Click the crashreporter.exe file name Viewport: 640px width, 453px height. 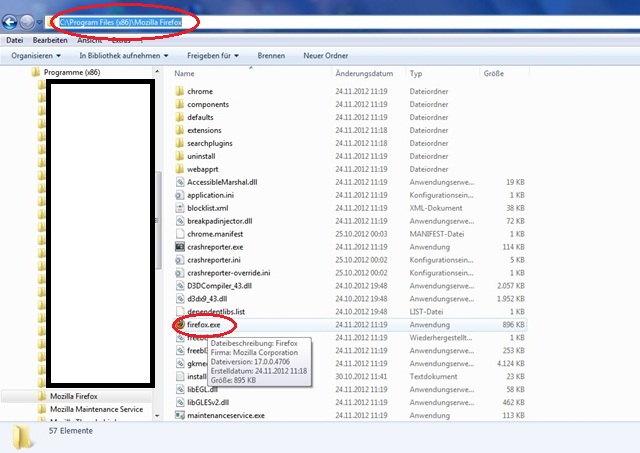click(215, 247)
